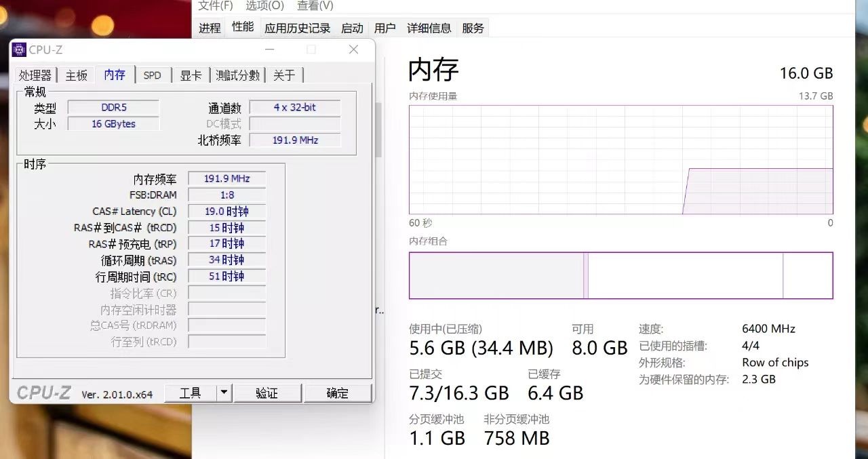Viewport: 868px width, 459px height.
Task: Select the FSB:DRAM ratio 1:8 field
Action: point(226,195)
